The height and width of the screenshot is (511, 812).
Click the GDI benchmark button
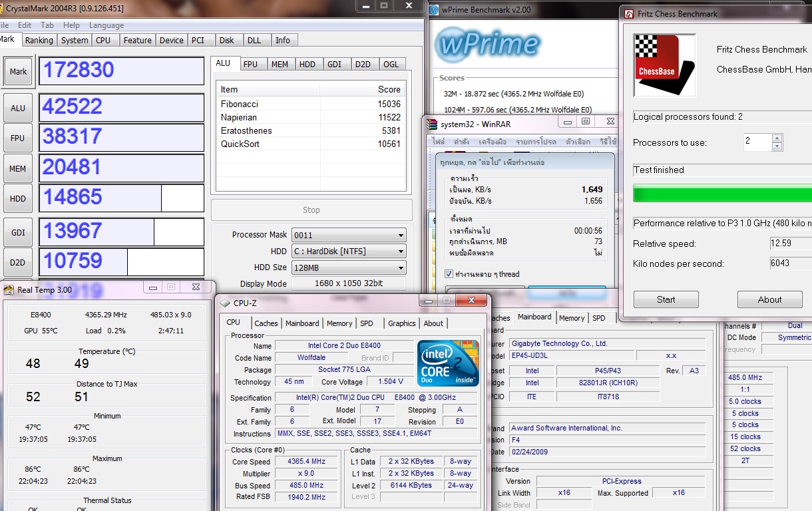click(18, 232)
